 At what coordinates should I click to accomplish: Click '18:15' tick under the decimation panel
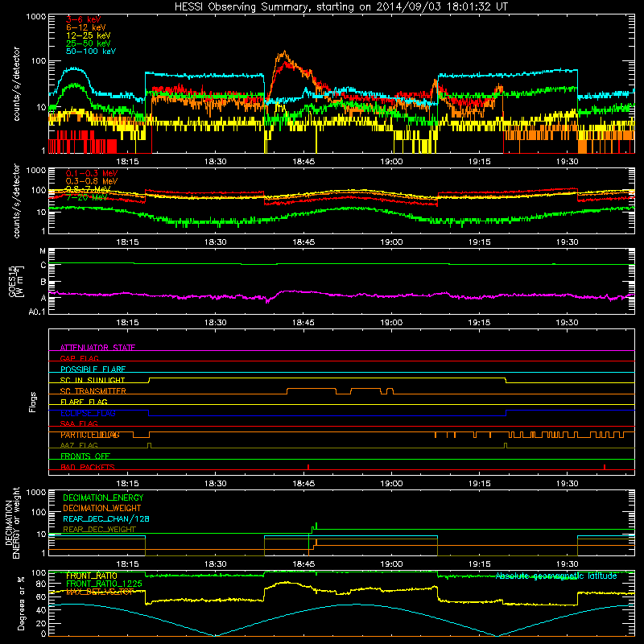click(127, 564)
